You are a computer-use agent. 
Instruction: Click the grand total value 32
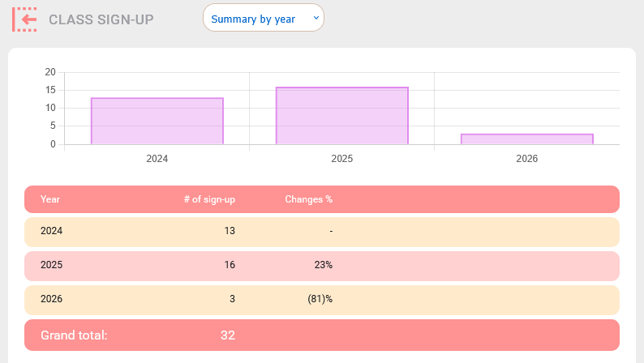pyautogui.click(x=228, y=335)
